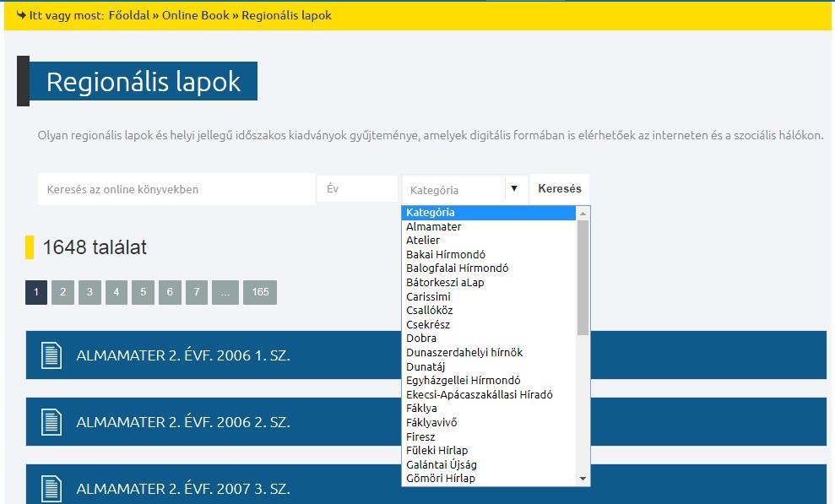Go to pagination page 1

(36, 292)
